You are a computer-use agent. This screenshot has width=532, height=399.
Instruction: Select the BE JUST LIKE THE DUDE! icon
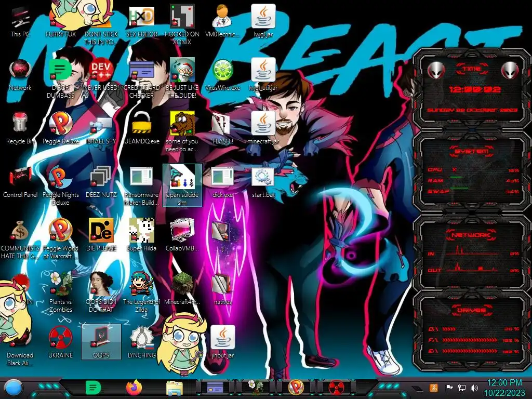(182, 78)
